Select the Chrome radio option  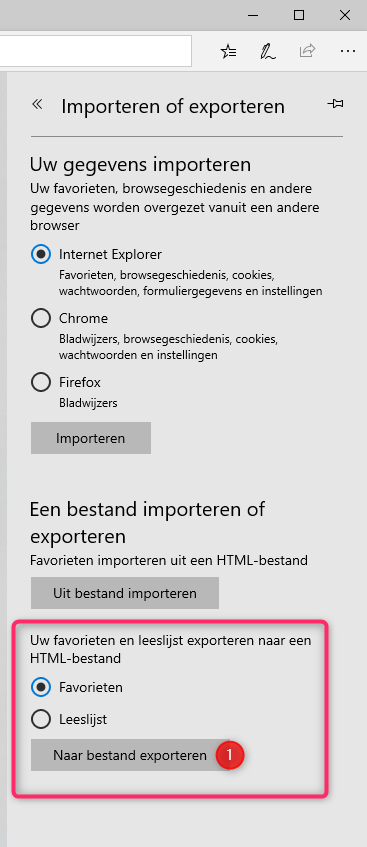41,319
